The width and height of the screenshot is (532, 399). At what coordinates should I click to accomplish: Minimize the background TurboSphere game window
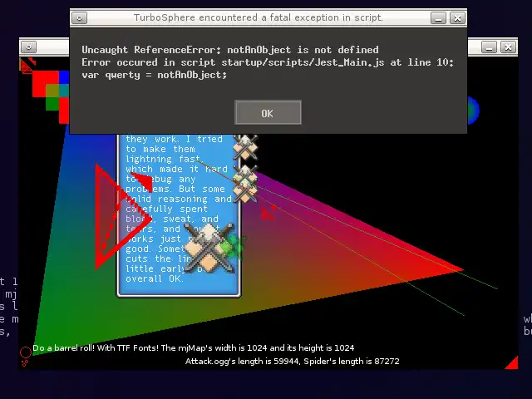click(489, 47)
